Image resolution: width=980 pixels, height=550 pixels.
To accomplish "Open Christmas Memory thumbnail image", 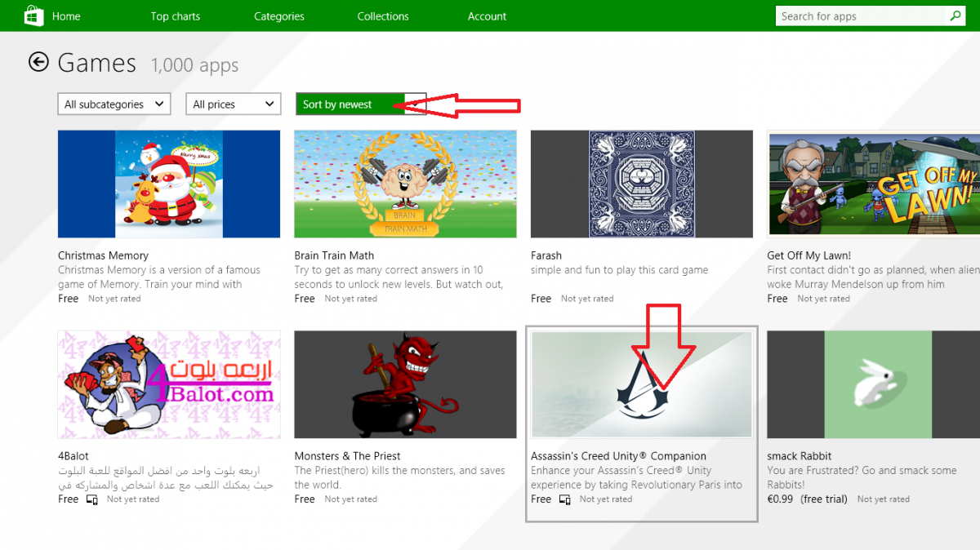I will pyautogui.click(x=169, y=184).
